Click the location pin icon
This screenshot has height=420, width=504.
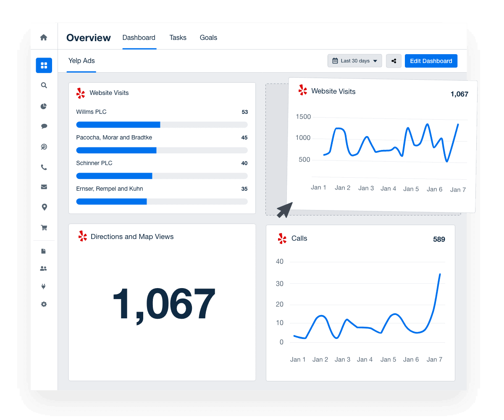point(44,207)
